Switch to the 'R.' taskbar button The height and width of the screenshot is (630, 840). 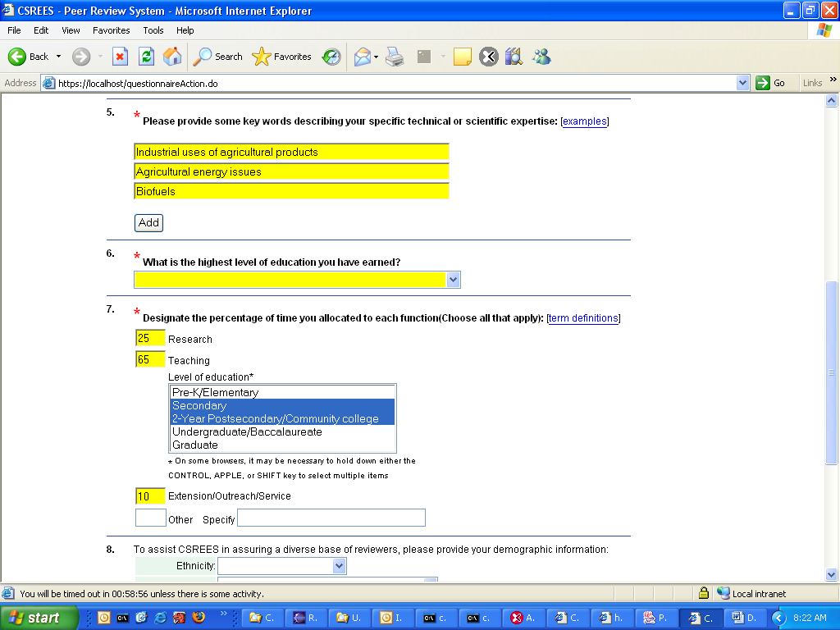(306, 618)
